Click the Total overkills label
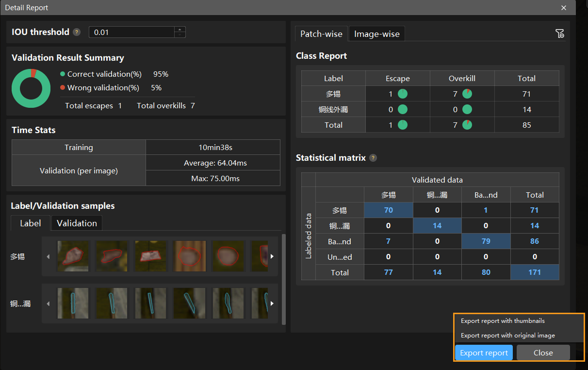The image size is (588, 370). point(161,105)
